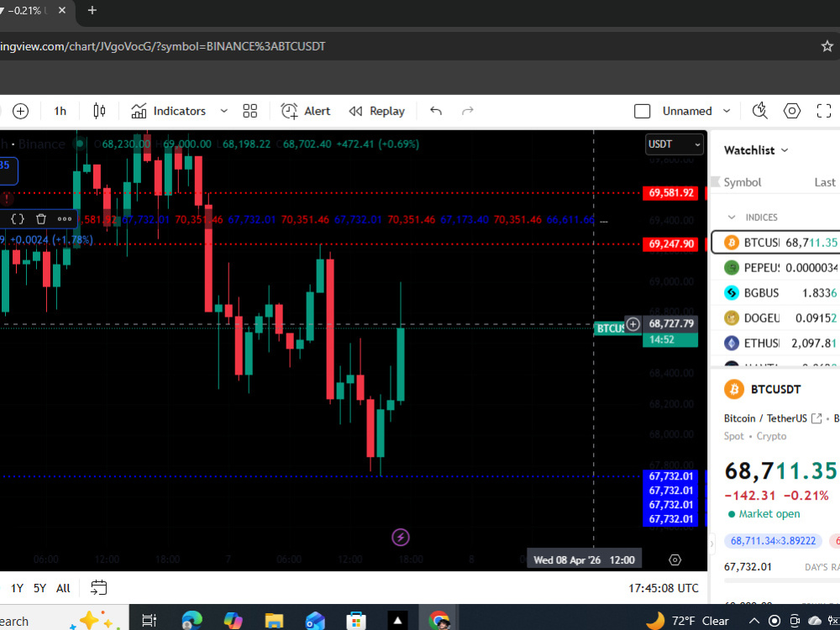The height and width of the screenshot is (630, 840).
Task: Open source code braces icon on drawing toolbar
Action: [x=18, y=218]
